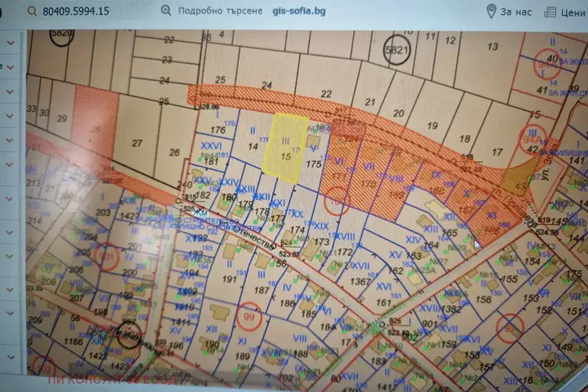Click parcel number 1166
Image resolution: width=588 pixels, height=392 pixels.
(x=73, y=341)
